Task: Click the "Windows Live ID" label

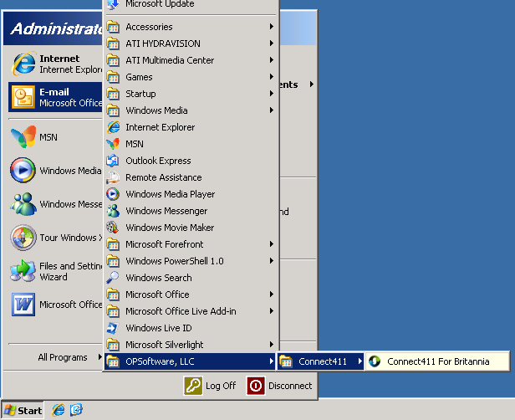Action: click(159, 328)
